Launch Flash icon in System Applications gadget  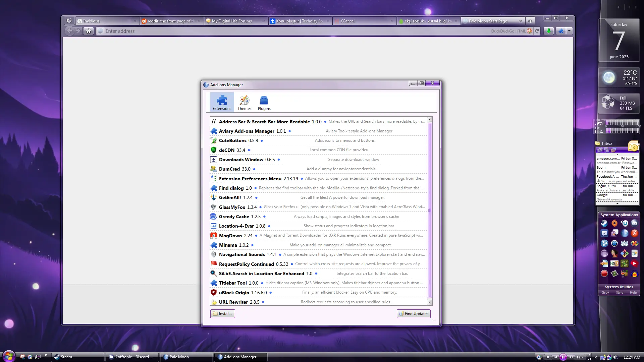point(634,233)
